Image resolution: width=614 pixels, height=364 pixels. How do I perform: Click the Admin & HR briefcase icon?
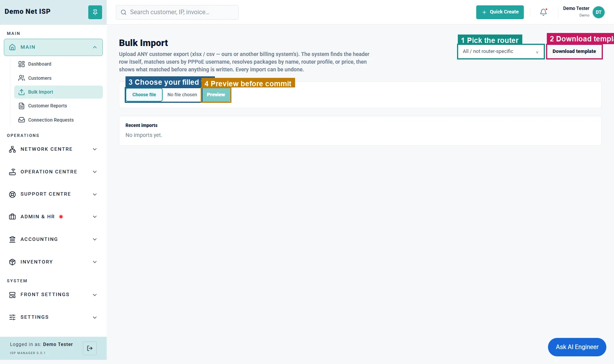(12, 217)
